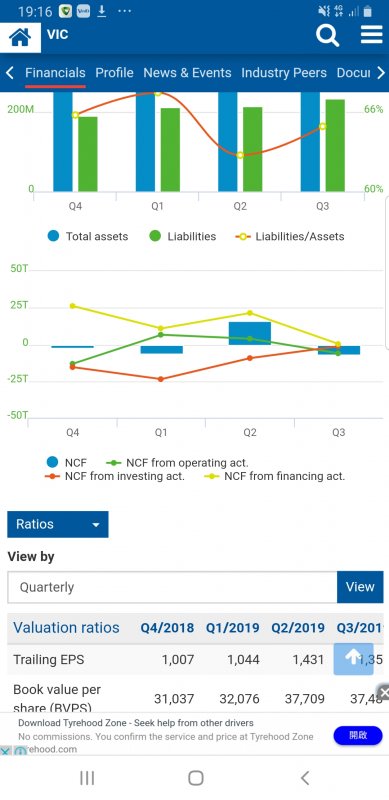
Task: Tap the Android back navigation button
Action: [305, 778]
